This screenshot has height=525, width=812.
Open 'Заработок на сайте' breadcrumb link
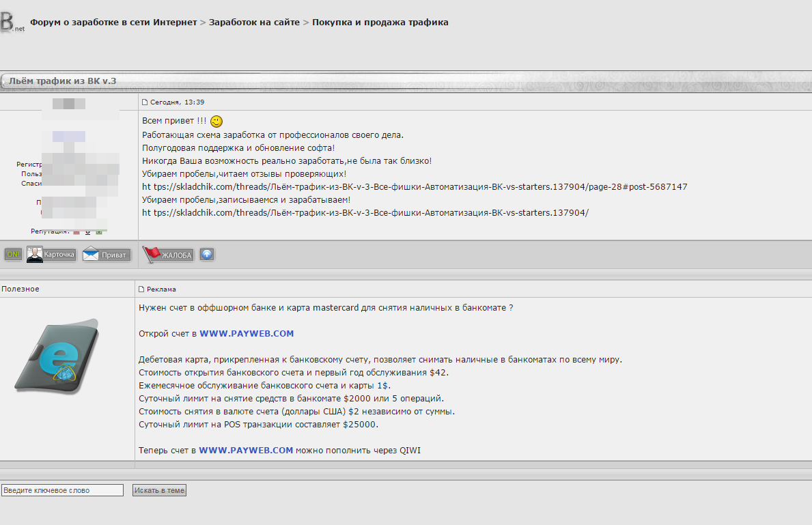pos(254,23)
